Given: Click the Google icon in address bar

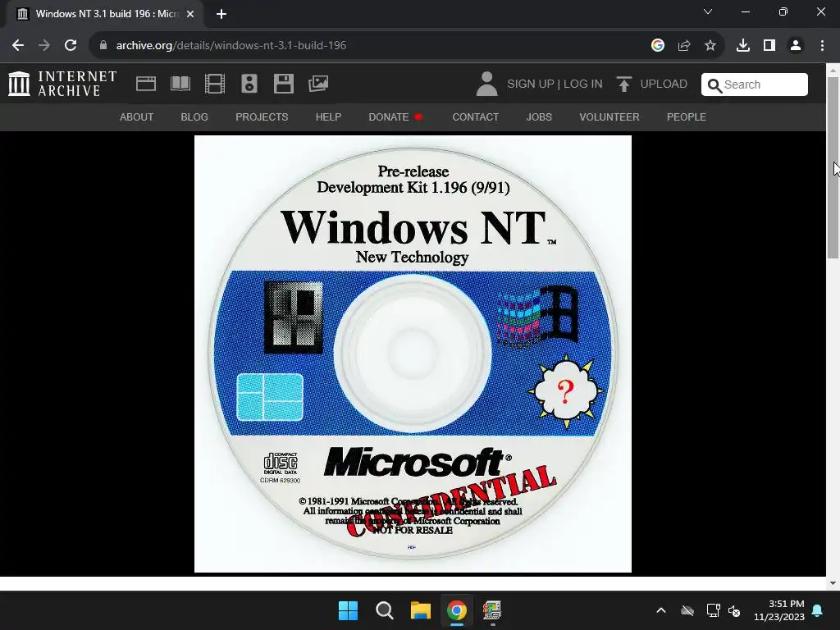Looking at the screenshot, I should (x=658, y=46).
